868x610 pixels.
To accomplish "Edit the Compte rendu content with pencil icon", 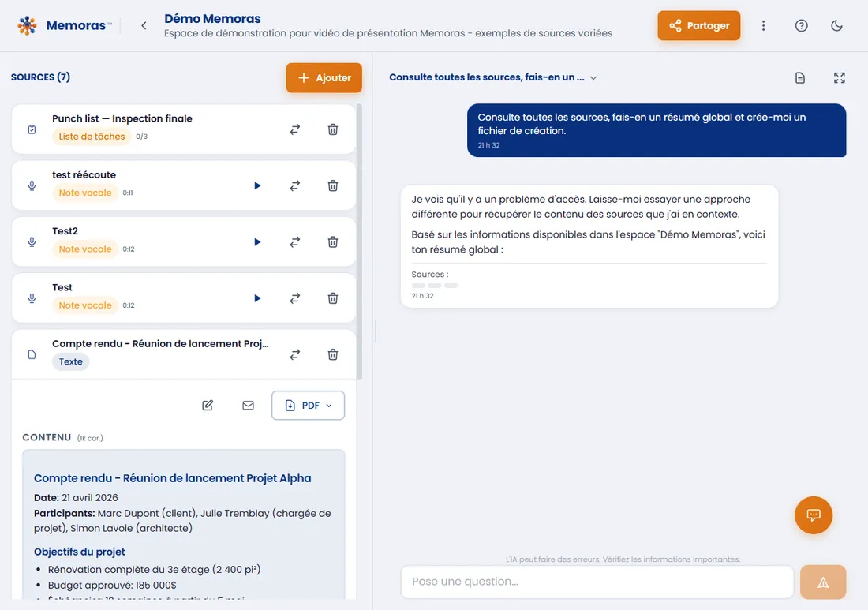I will click(x=208, y=405).
